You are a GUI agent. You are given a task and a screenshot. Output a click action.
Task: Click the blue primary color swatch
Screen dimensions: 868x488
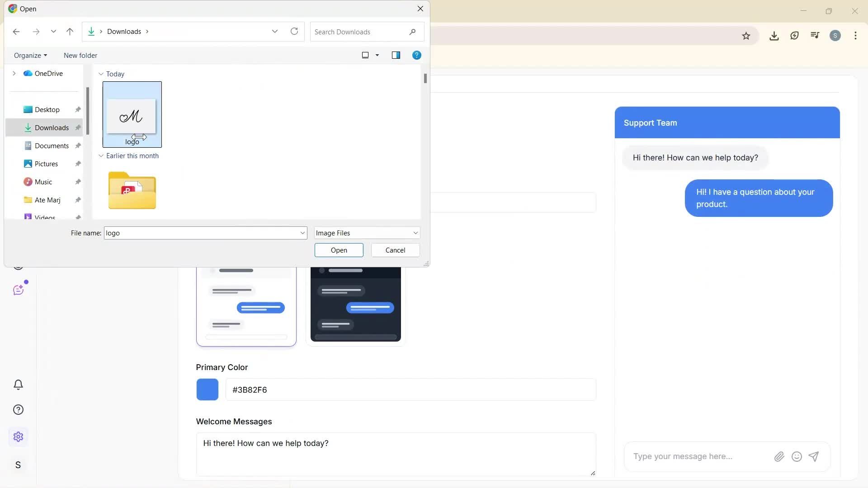(207, 389)
